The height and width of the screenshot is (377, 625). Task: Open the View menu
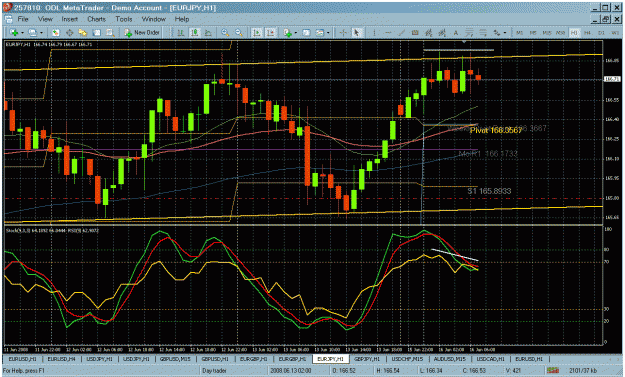point(45,19)
